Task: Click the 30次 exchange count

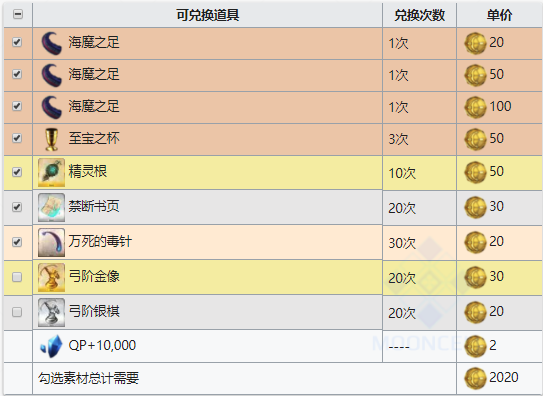Action: click(x=402, y=243)
